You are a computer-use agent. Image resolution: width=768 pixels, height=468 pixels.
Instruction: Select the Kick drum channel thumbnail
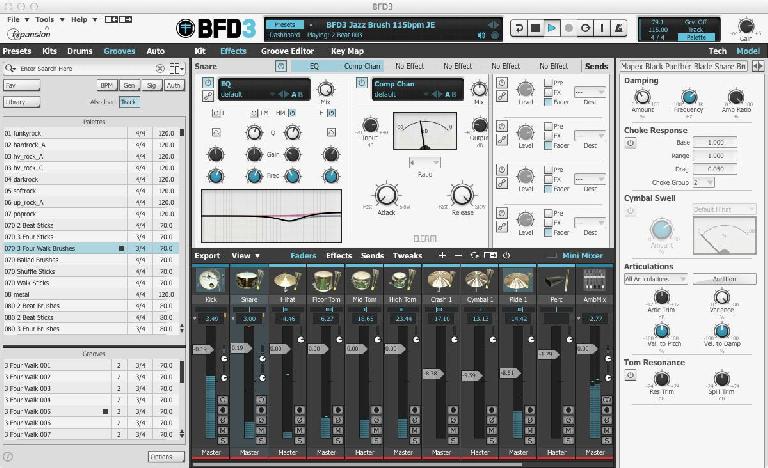click(211, 281)
